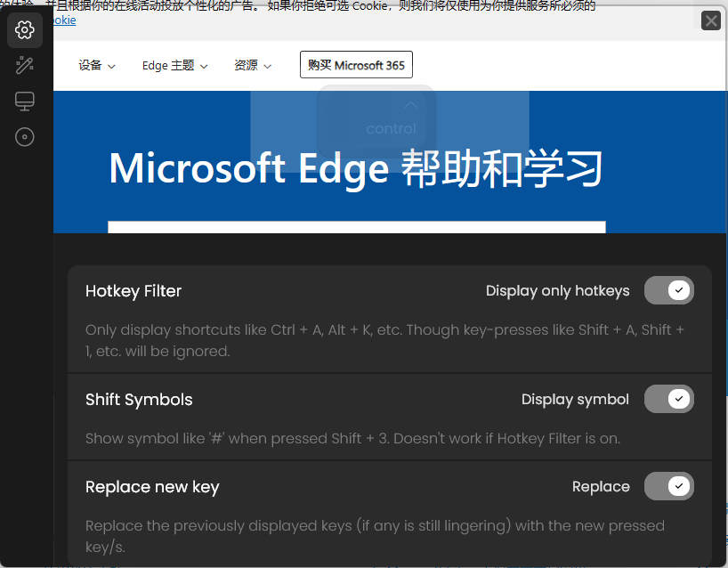Screen dimensions: 728x568
Task: Open the monitor display tab in sidebar
Action: [x=25, y=101]
